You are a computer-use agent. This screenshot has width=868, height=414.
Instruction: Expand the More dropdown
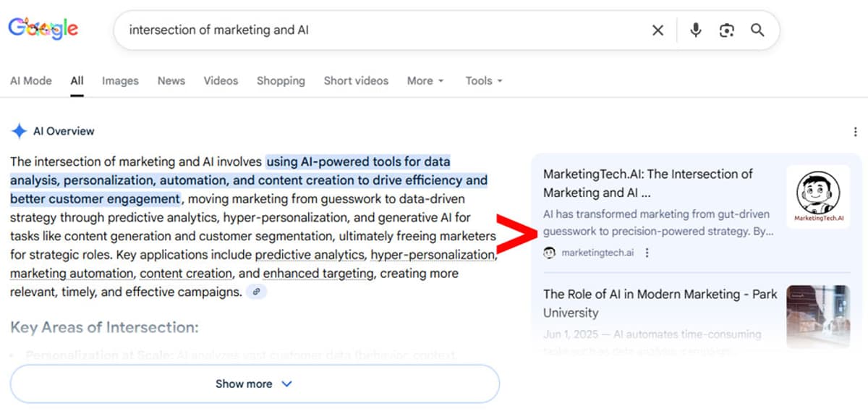coord(425,80)
